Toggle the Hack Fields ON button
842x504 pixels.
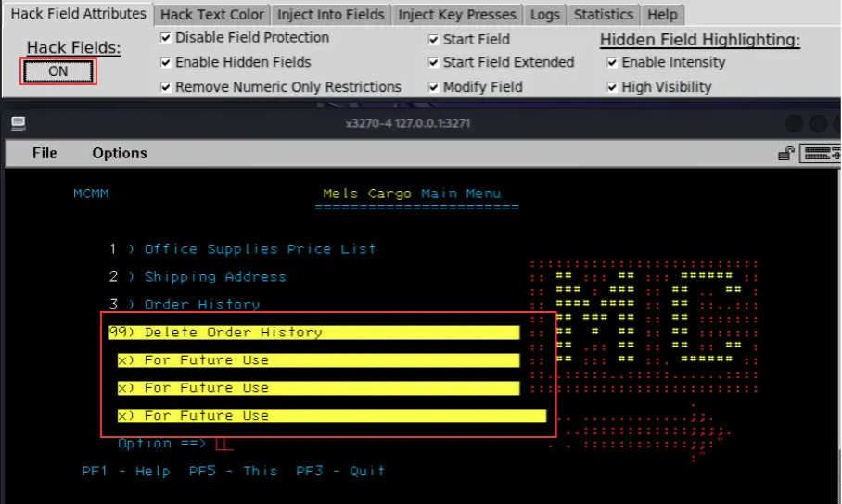(57, 71)
